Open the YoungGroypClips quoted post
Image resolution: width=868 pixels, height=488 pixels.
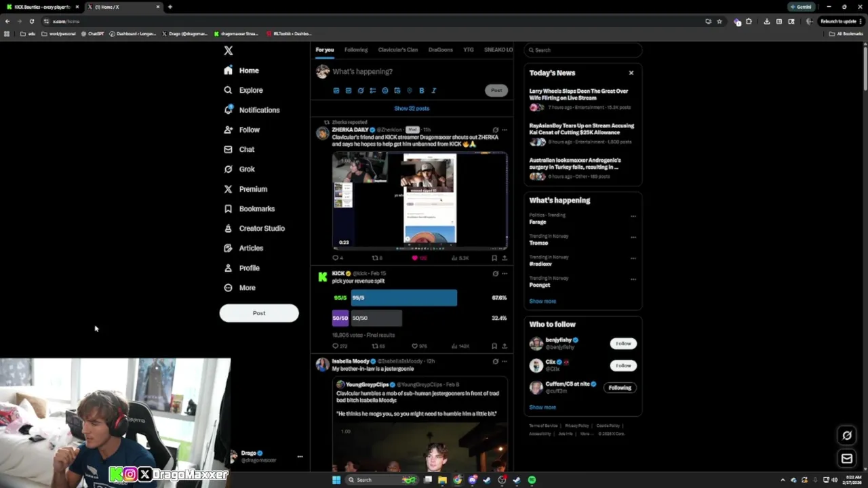pos(420,424)
